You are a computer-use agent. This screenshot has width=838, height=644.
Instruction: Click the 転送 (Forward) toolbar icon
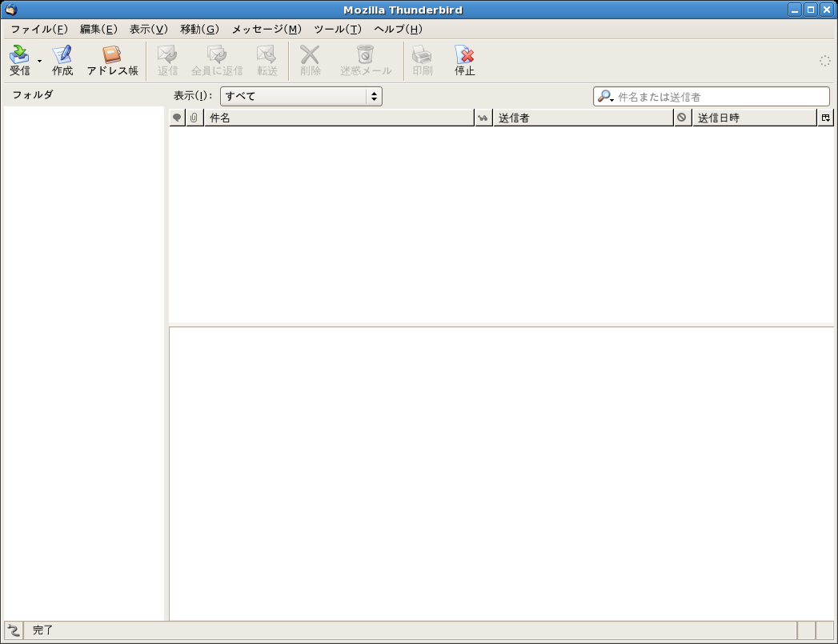(x=267, y=60)
